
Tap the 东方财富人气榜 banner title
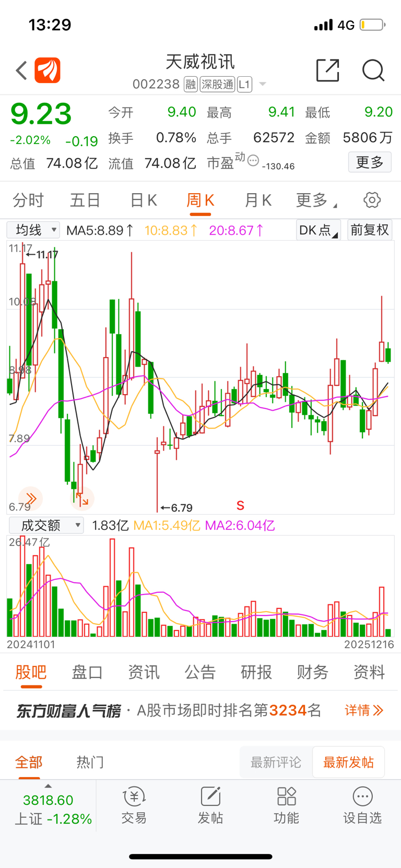click(68, 710)
